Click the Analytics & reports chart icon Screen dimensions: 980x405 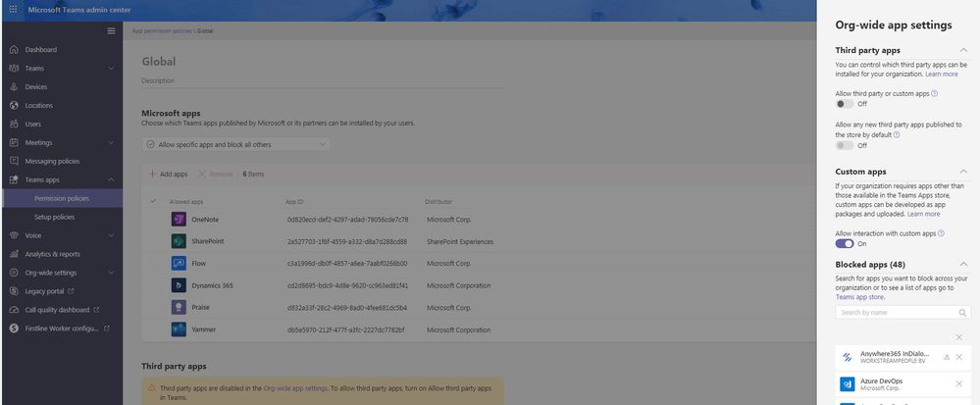tap(14, 254)
